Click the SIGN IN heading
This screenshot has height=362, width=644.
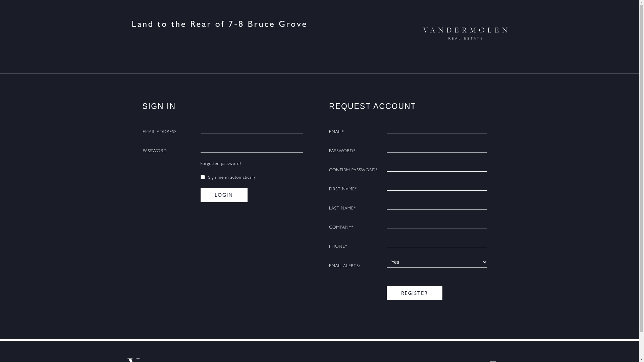159,106
